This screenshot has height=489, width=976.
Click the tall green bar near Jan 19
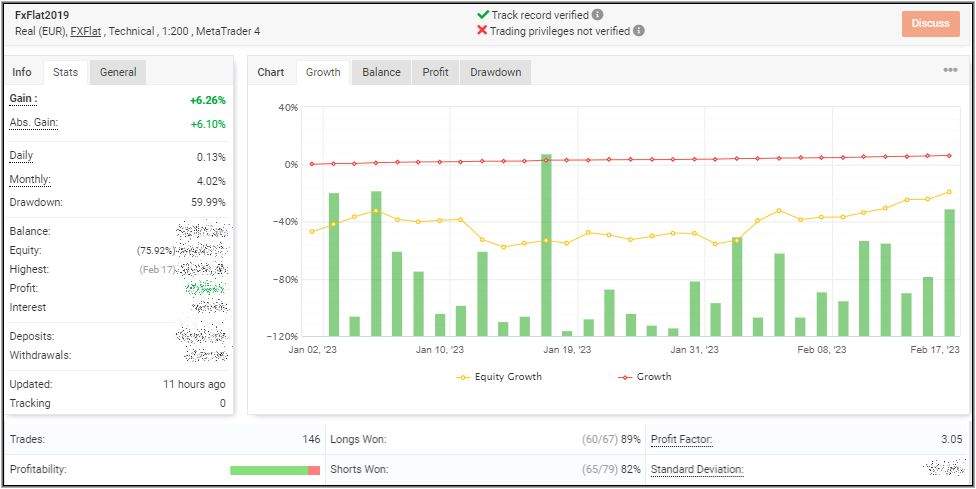pyautogui.click(x=546, y=245)
